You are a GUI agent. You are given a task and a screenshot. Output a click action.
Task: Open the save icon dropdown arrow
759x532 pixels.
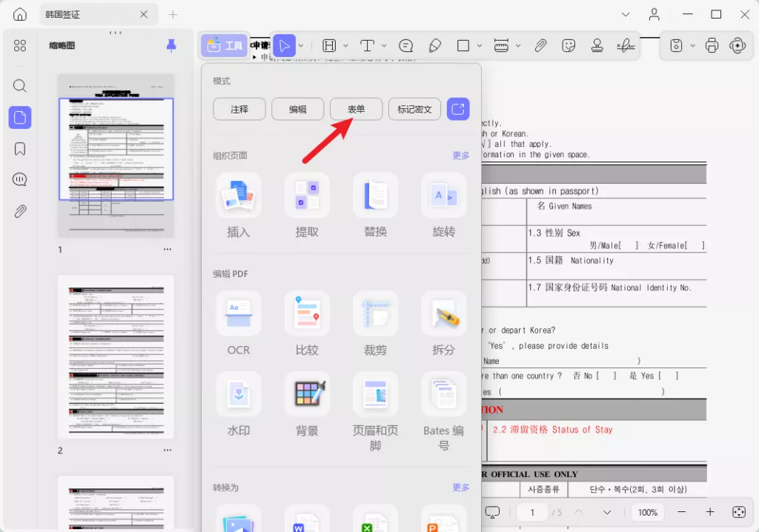point(691,45)
